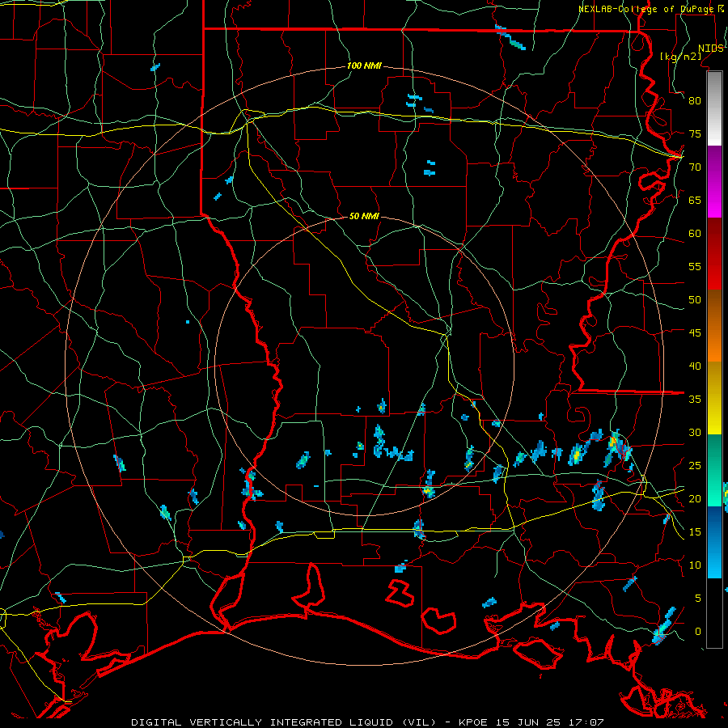This screenshot has height=728, width=728.
Task: Click the 20 value on the scale
Action: pos(695,498)
